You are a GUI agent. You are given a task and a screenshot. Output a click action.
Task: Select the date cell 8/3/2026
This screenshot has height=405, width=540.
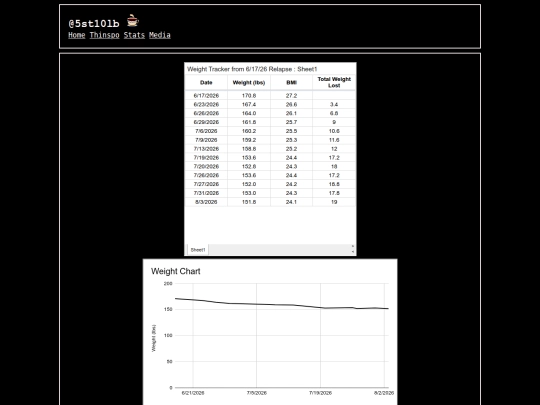pos(206,202)
